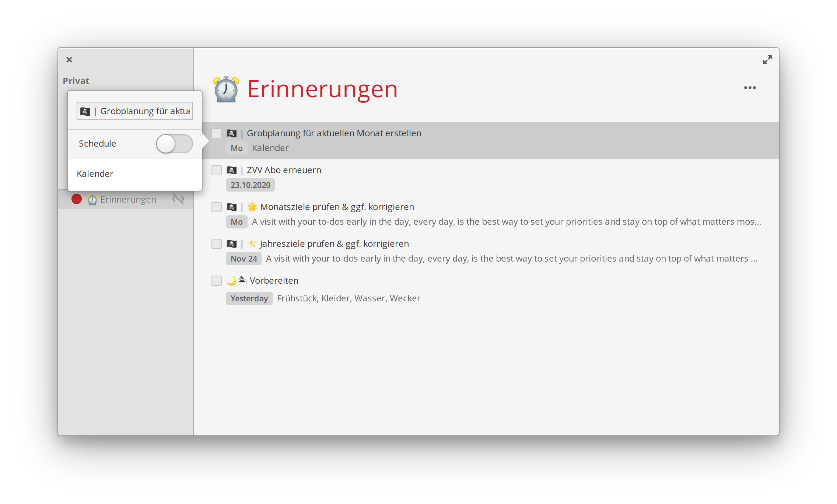Click the Erinnerungen list title heading

[322, 89]
